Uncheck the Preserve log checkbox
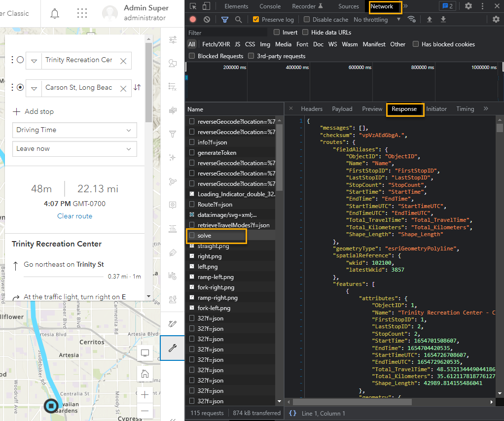This screenshot has width=504, height=421. 256,20
